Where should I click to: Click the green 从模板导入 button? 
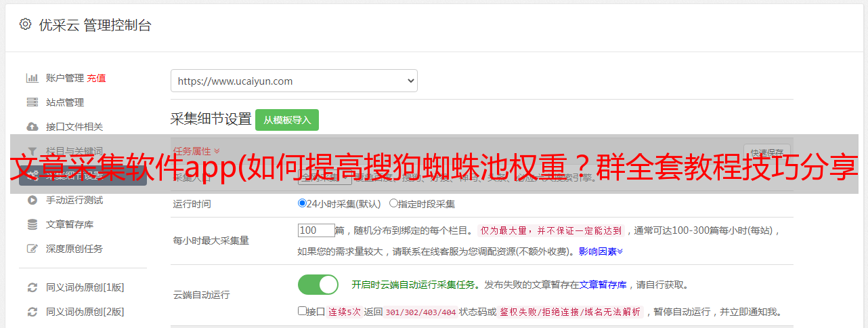click(287, 120)
